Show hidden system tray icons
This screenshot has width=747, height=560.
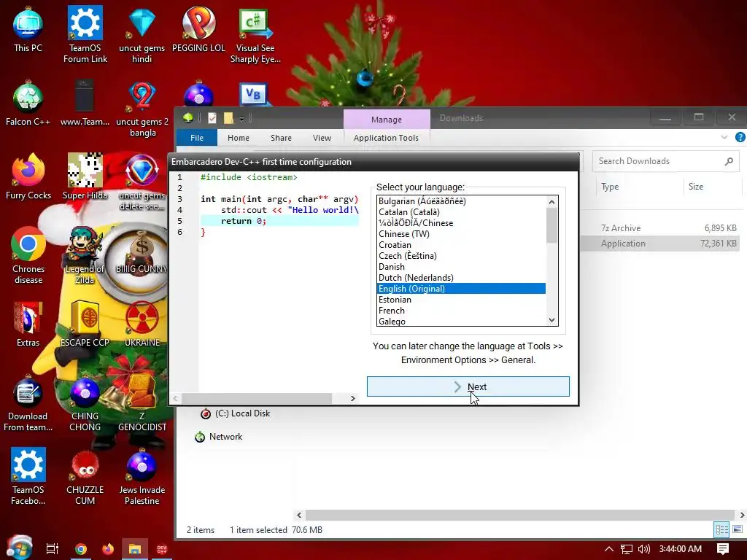[609, 548]
